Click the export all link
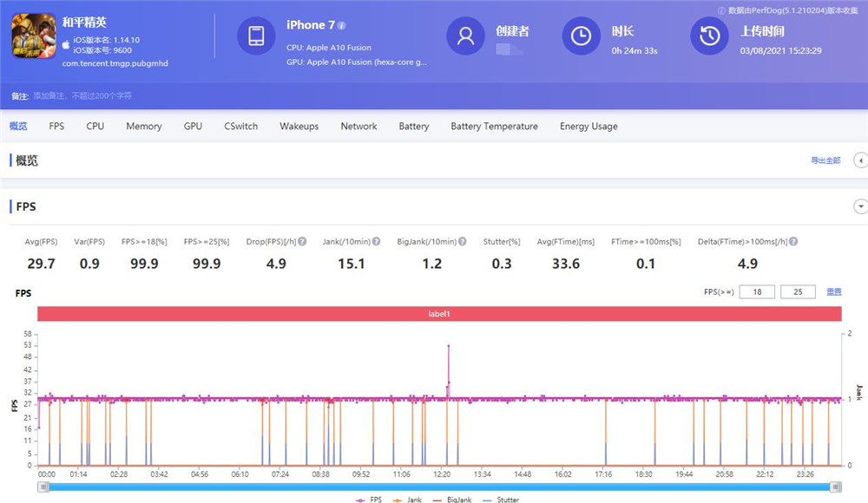Screen dimensions: 868x503 click(825, 160)
